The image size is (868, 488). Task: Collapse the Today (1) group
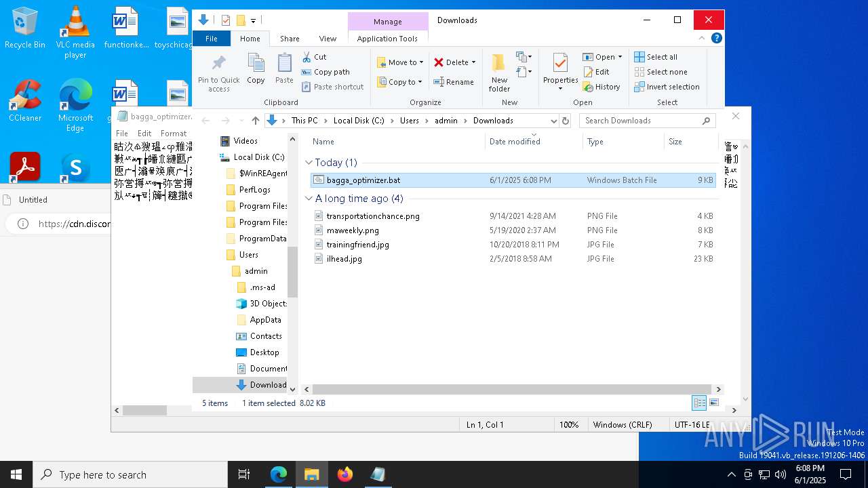click(x=309, y=163)
